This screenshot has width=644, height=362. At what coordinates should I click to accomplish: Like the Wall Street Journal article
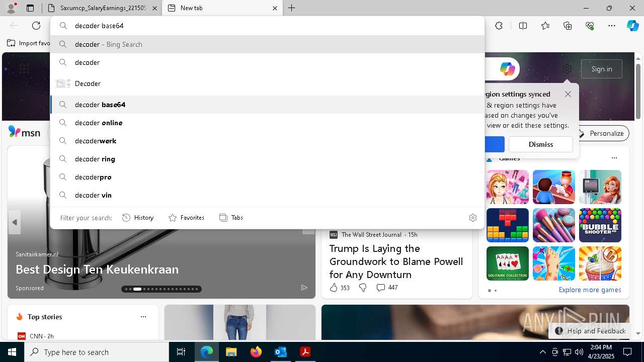[340, 288]
